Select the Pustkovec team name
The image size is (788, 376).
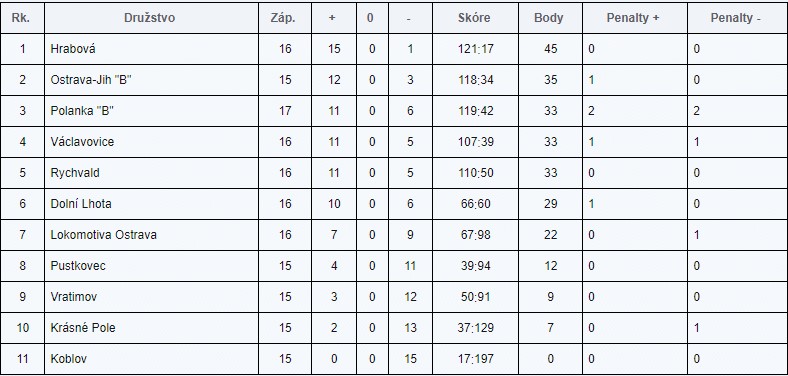click(x=78, y=265)
